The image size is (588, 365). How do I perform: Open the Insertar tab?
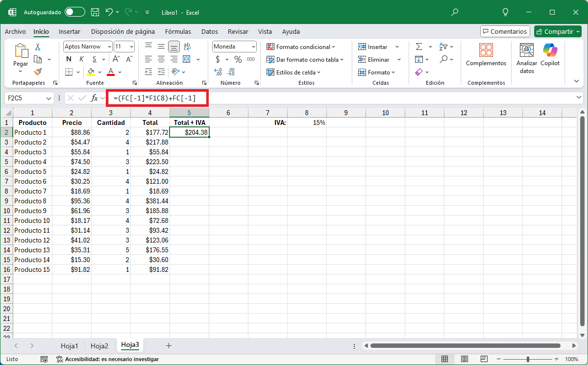(70, 31)
